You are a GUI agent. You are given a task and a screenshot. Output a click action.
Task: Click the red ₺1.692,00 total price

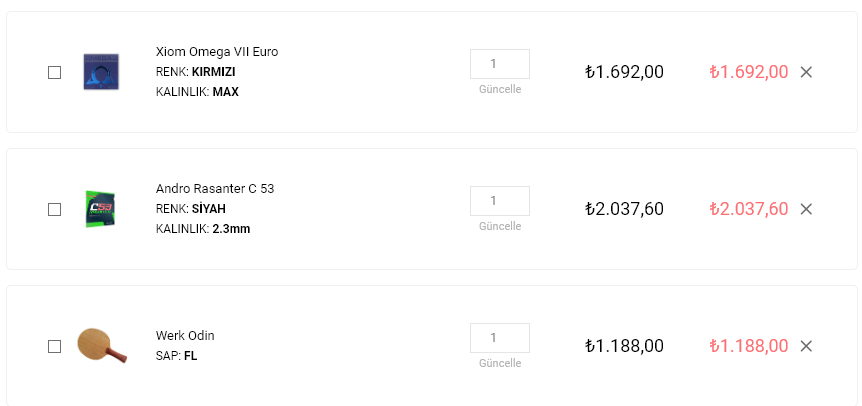point(749,72)
